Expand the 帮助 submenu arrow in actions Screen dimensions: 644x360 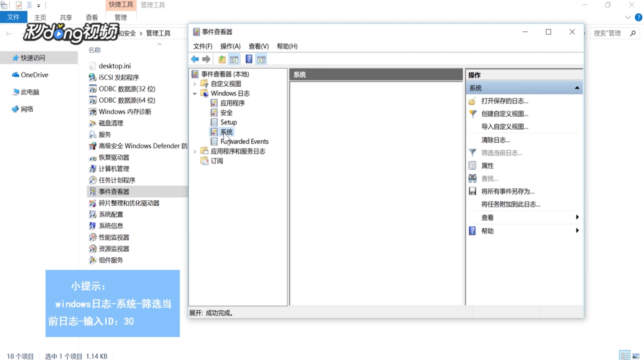pyautogui.click(x=577, y=231)
